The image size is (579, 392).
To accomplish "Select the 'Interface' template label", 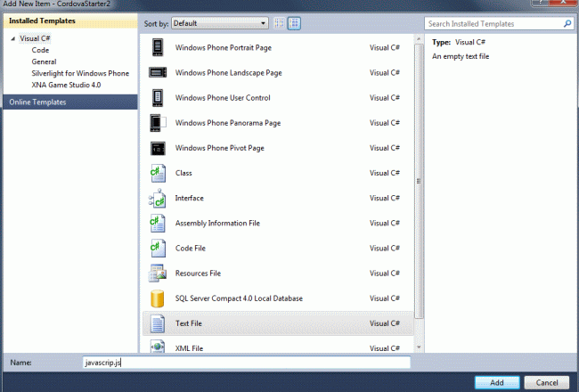I will click(190, 198).
